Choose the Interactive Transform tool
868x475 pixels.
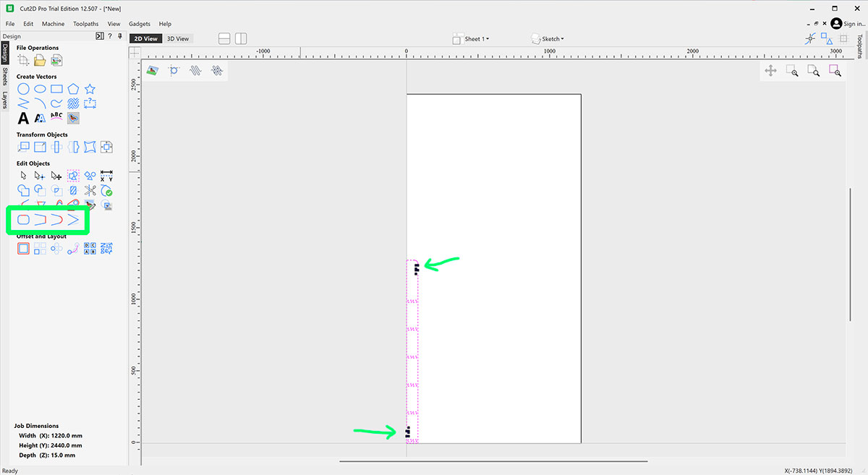point(56,176)
